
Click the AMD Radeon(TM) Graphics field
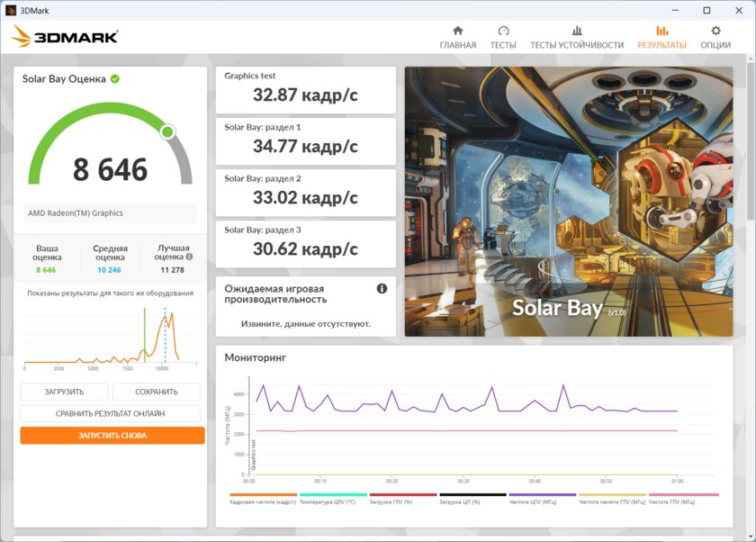coord(110,212)
